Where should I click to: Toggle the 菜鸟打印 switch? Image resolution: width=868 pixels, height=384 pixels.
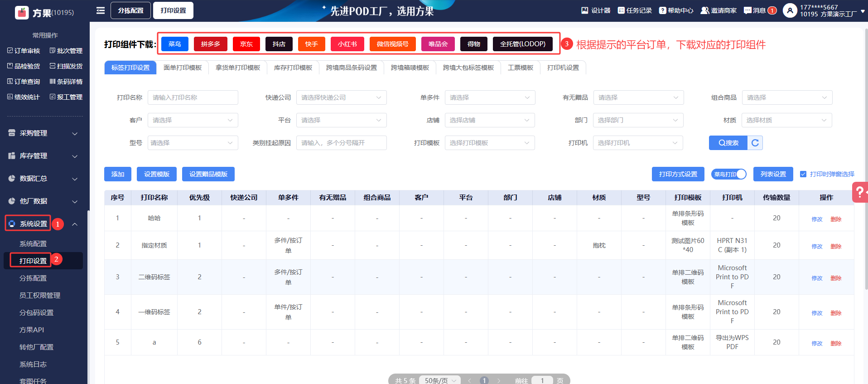(728, 174)
